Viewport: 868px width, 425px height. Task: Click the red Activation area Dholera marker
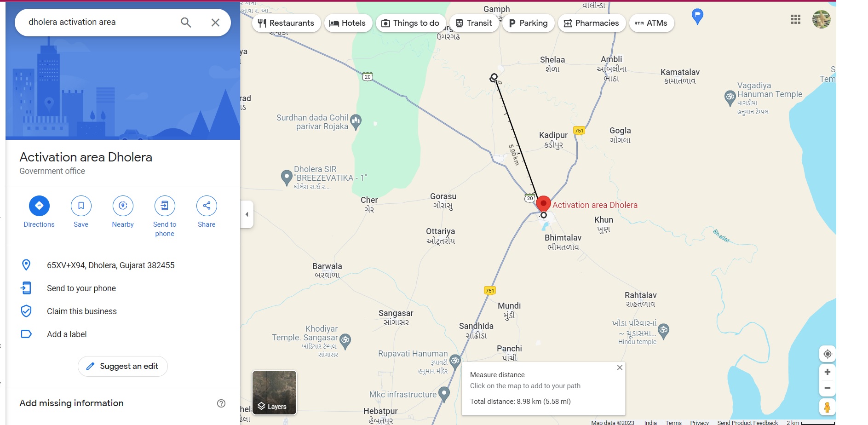tap(543, 204)
